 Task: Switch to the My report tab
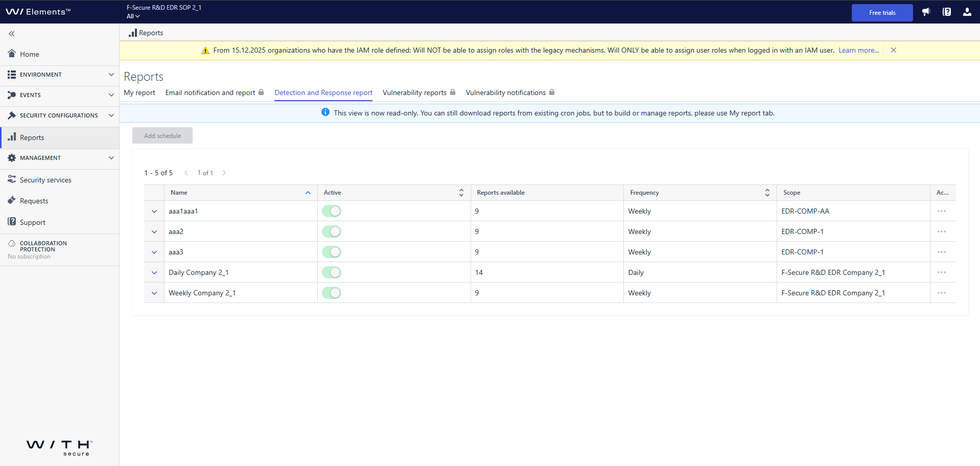pyautogui.click(x=139, y=92)
